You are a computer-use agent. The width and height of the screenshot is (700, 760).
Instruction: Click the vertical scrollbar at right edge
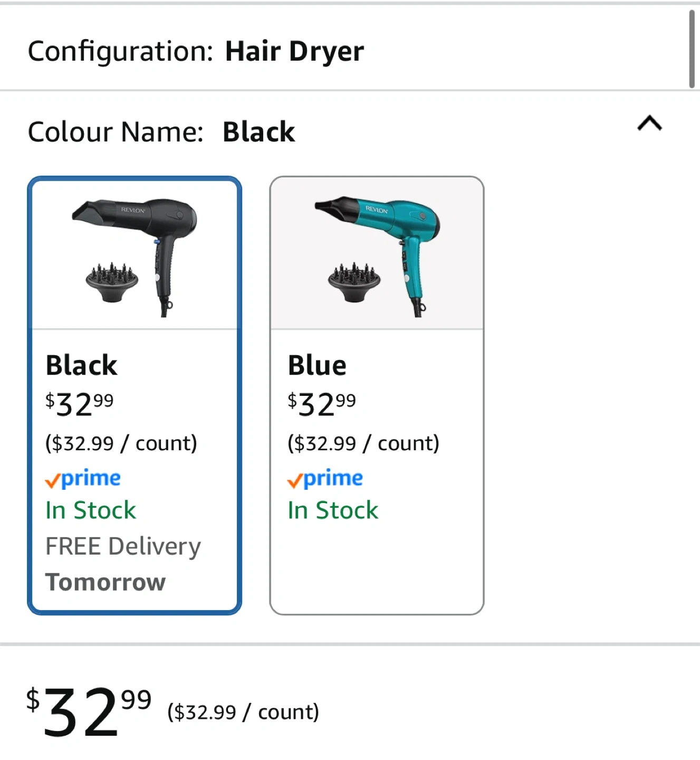pos(692,49)
